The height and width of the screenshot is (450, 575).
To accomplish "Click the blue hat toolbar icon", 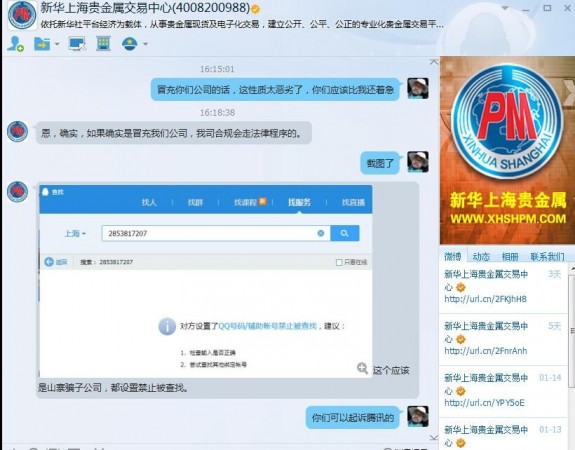I will [x=129, y=44].
